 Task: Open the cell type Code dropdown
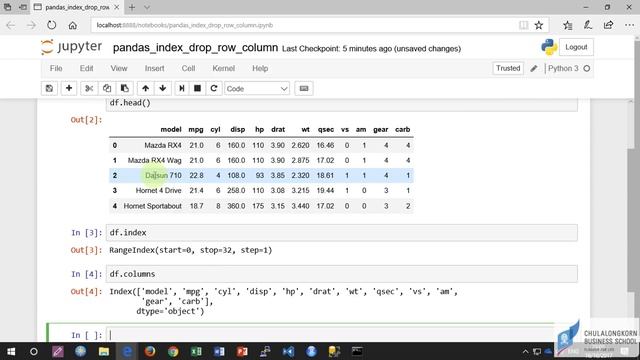pyautogui.click(x=257, y=89)
